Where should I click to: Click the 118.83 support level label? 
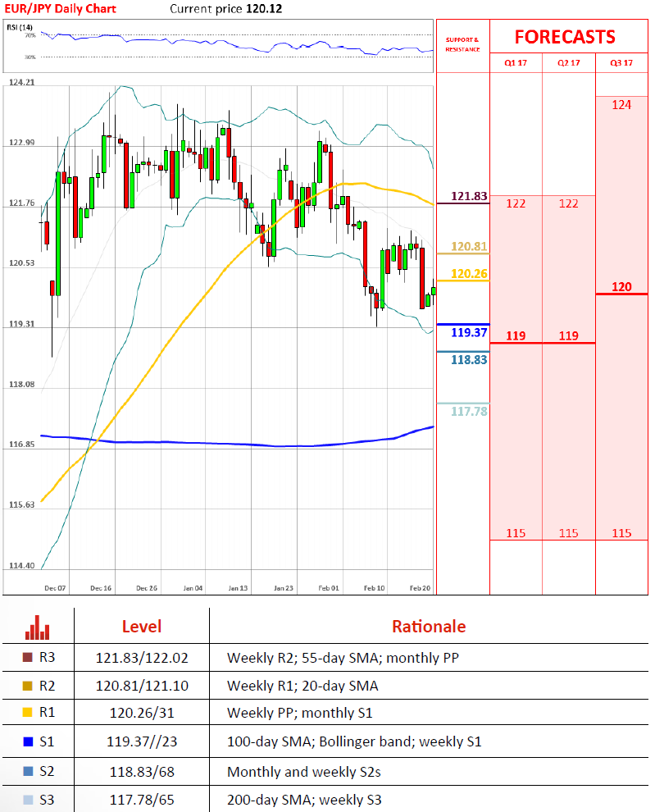[x=469, y=360]
